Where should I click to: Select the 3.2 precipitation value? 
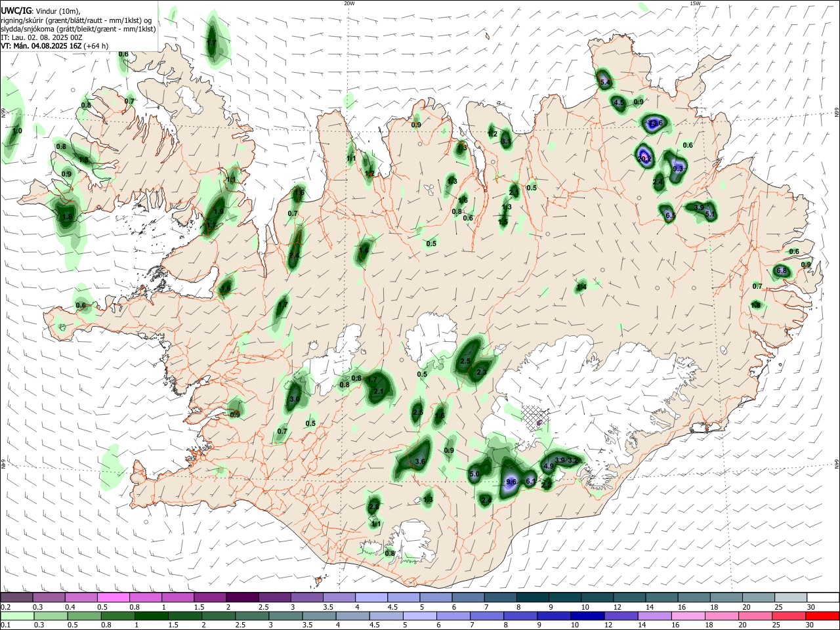click(x=572, y=461)
